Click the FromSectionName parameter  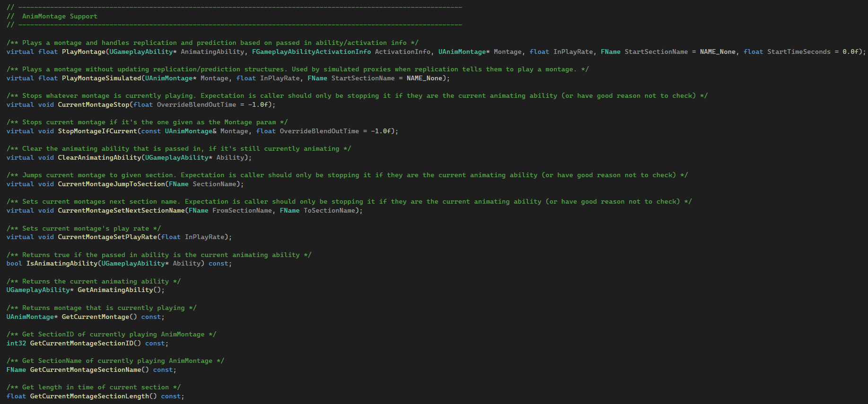click(242, 210)
